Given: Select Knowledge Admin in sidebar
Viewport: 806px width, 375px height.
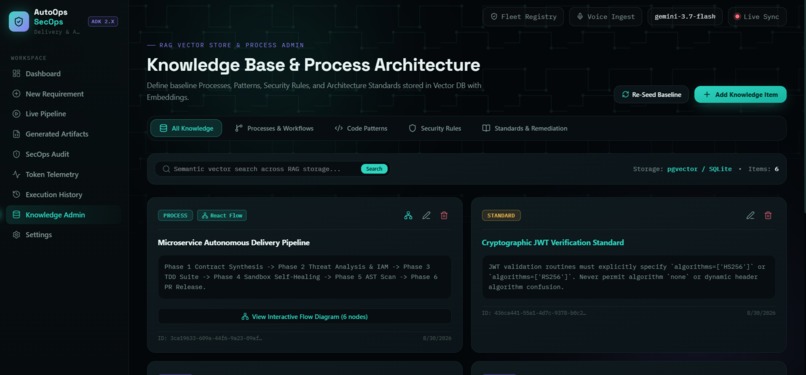Looking at the screenshot, I should pyautogui.click(x=63, y=215).
